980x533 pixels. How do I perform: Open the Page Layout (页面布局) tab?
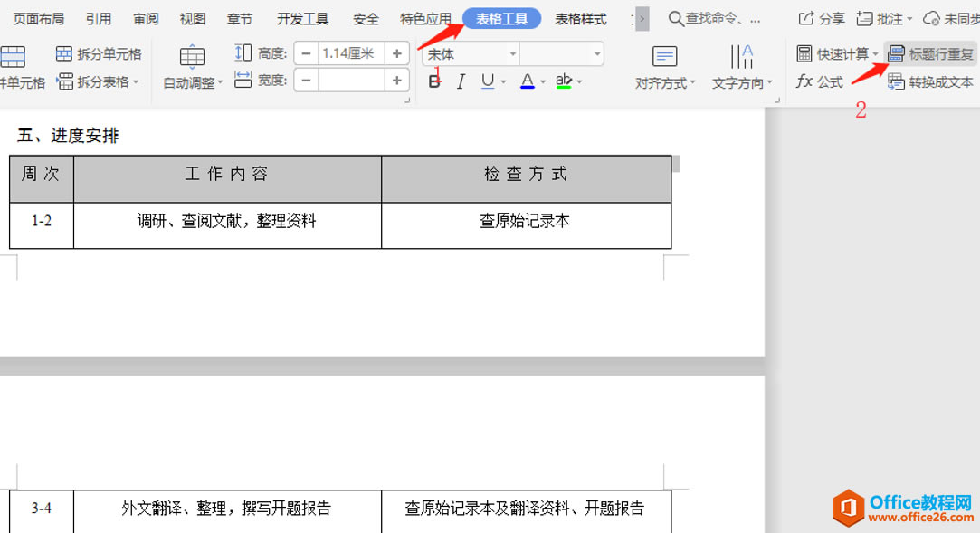(39, 19)
